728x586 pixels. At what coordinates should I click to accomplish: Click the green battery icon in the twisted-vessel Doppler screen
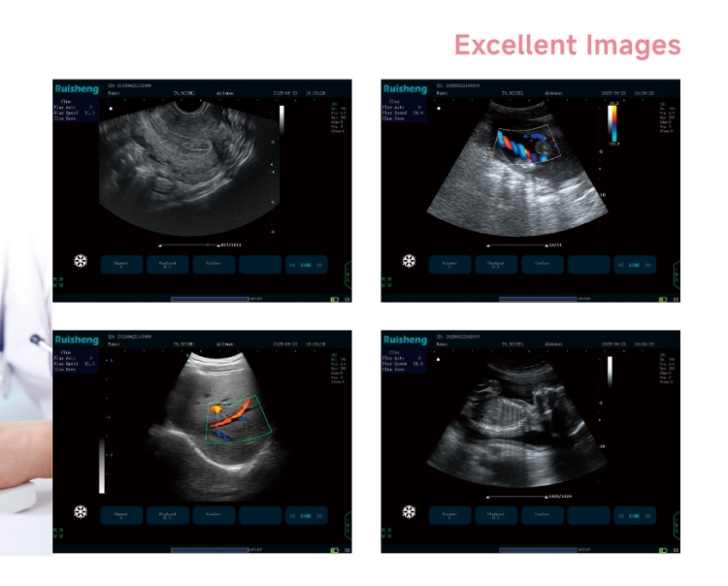(663, 299)
